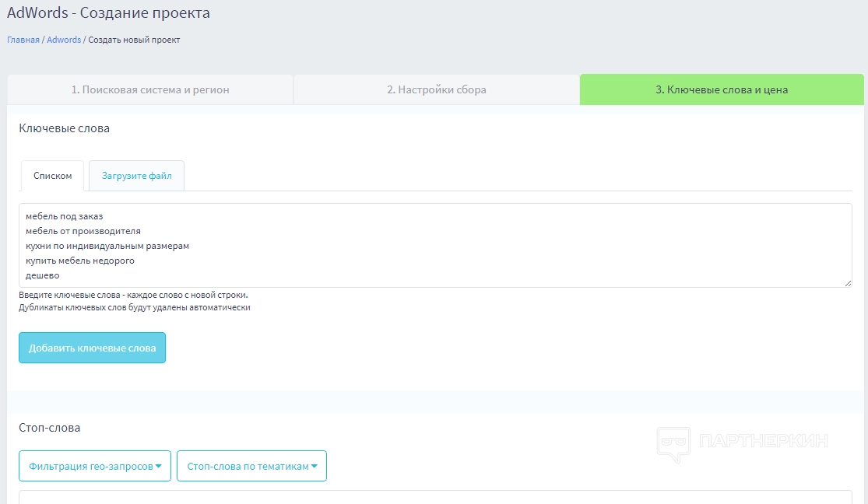Click the Стоп-слова section heading
This screenshot has height=504, width=868.
click(x=49, y=428)
